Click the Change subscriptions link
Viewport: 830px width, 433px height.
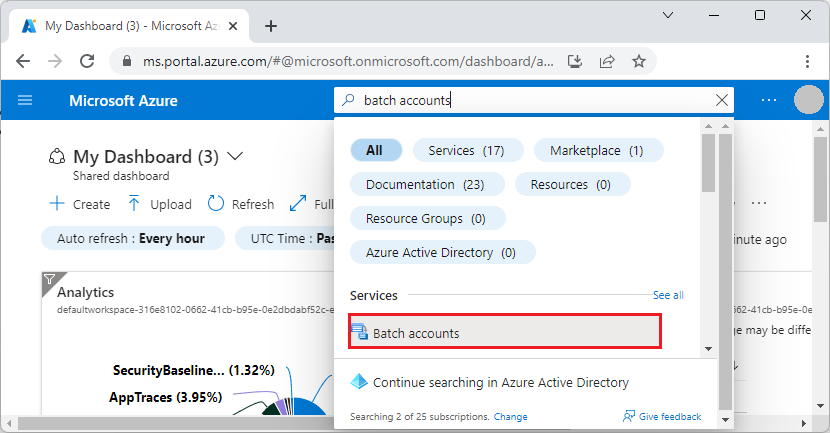point(510,416)
